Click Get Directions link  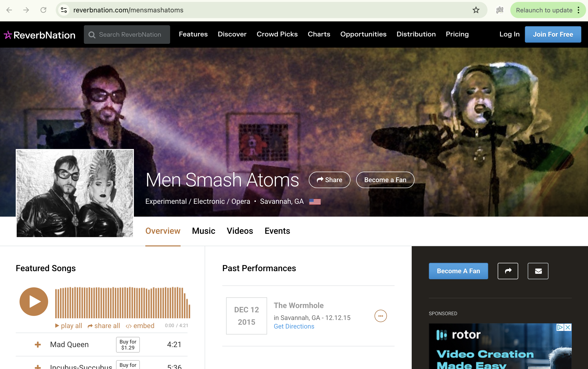[294, 327]
